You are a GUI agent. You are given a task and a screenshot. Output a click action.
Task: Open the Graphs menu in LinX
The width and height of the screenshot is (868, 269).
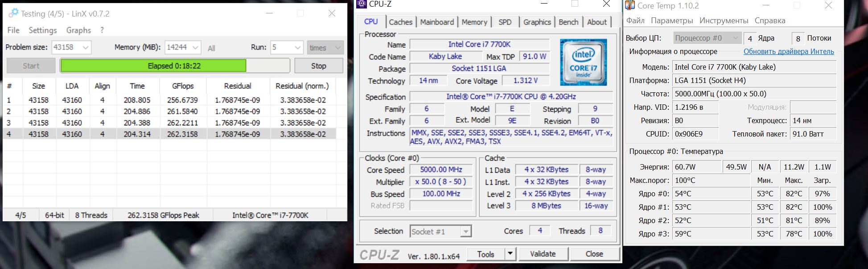[78, 30]
